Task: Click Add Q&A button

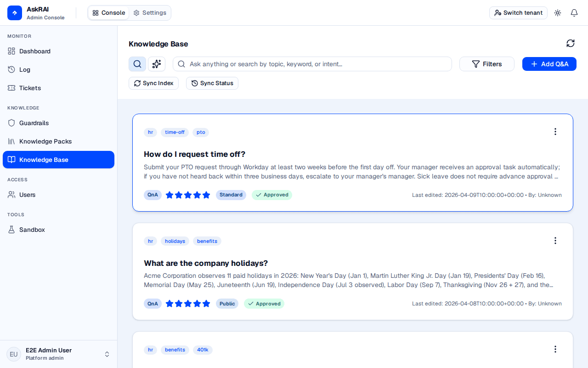Action: 549,64
